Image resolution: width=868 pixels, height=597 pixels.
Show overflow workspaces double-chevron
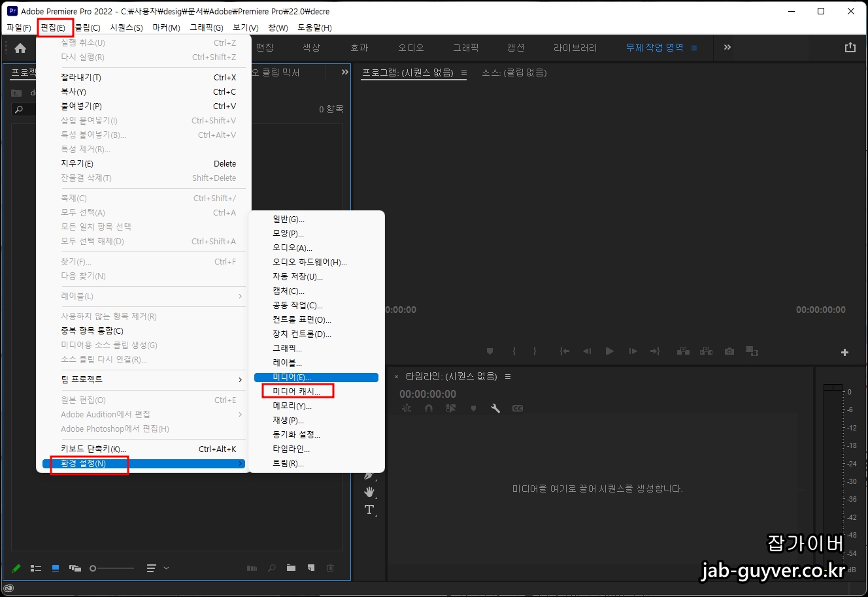coord(727,47)
